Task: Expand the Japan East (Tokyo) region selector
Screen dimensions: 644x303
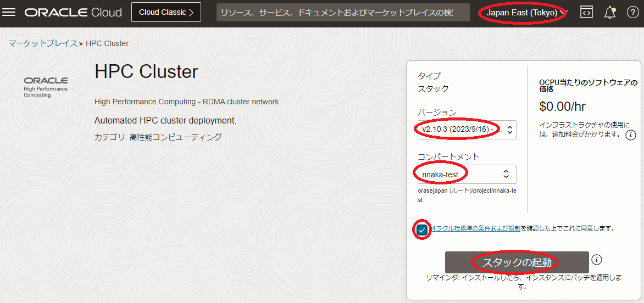Action: (x=523, y=13)
